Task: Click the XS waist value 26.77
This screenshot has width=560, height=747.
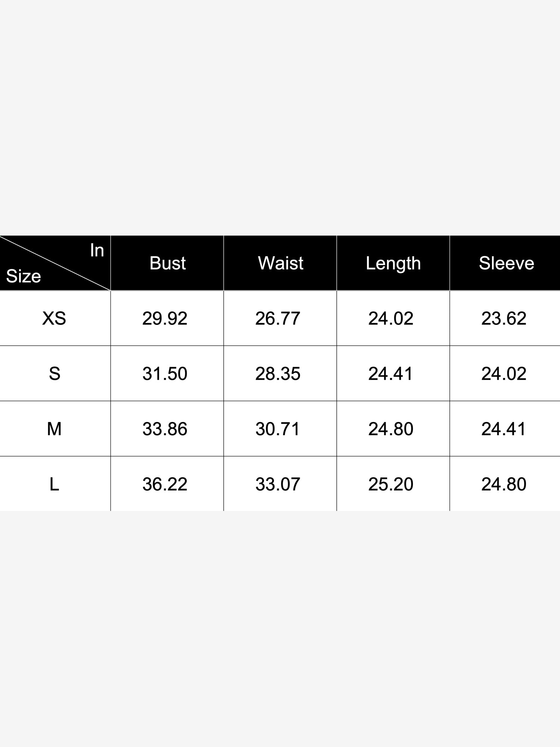Action: click(278, 319)
